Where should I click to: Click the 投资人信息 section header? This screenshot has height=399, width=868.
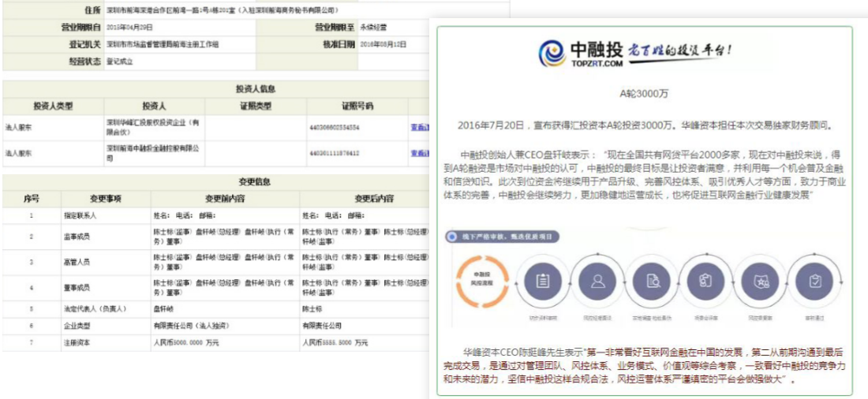pos(255,89)
